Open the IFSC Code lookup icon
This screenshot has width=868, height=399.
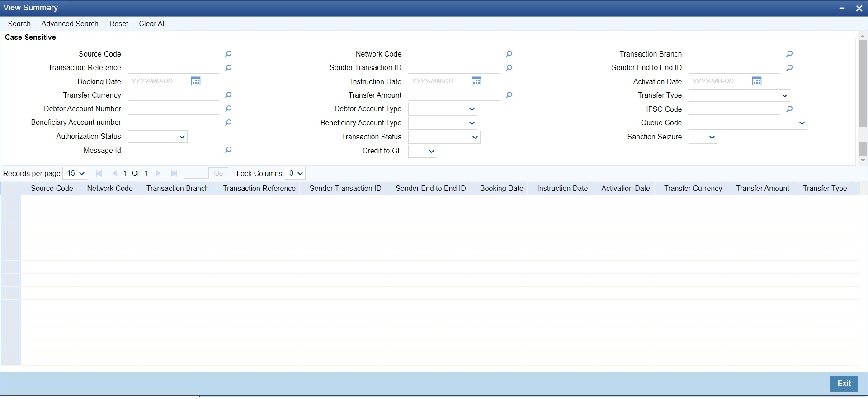(x=789, y=109)
